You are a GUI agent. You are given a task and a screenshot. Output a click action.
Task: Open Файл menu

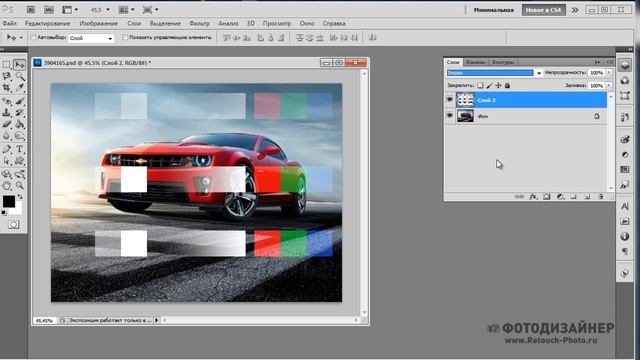[x=10, y=24]
